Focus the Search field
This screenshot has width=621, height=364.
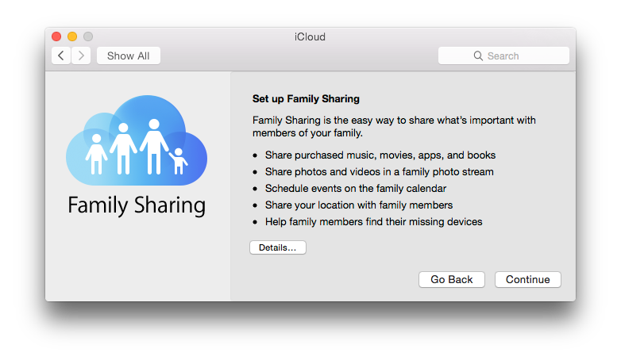coord(503,56)
